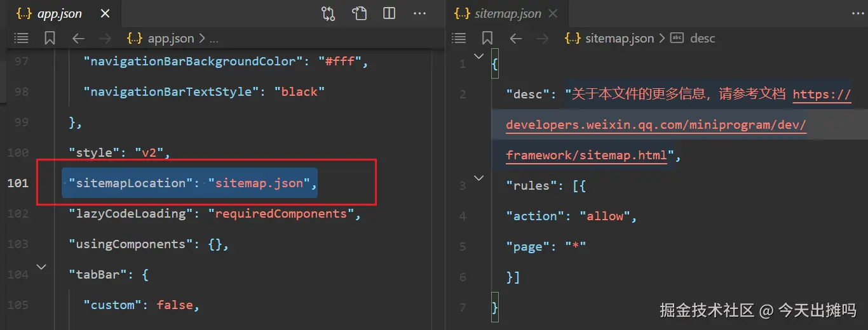
Task: Click outline list icon in sitemap.json breadcrumb bar
Action: click(459, 39)
